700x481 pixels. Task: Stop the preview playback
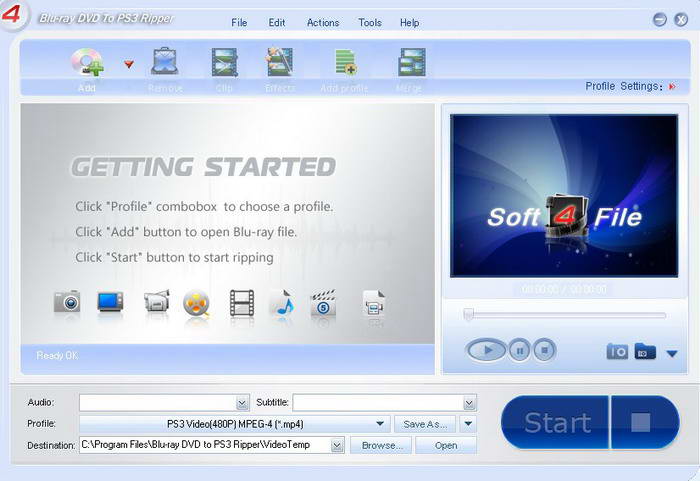pos(545,350)
